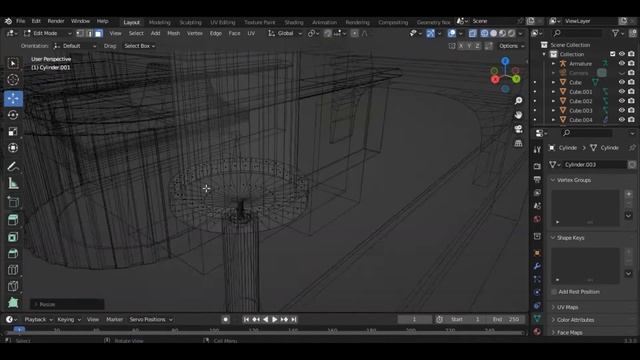The height and width of the screenshot is (360, 640).
Task: Click the X axis of the navigation gizmo
Action: 495,80
